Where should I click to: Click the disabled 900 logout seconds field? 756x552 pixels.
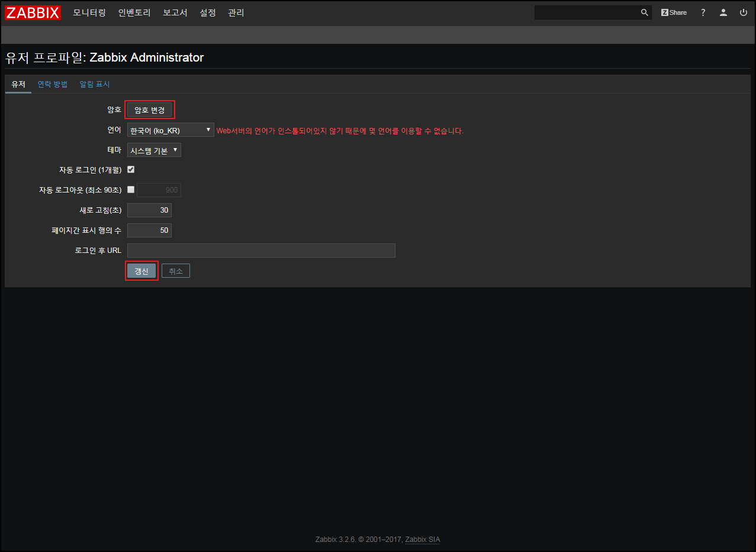159,190
